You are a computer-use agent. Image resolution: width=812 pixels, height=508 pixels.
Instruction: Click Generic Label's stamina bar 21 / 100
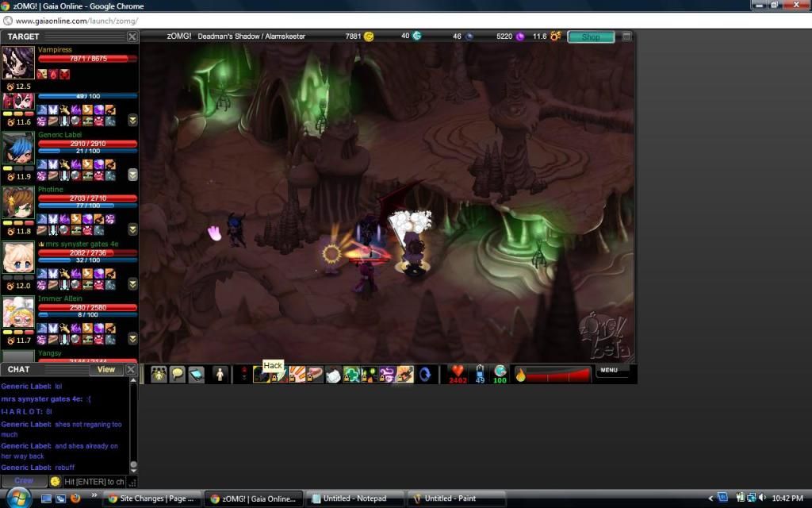pos(87,151)
